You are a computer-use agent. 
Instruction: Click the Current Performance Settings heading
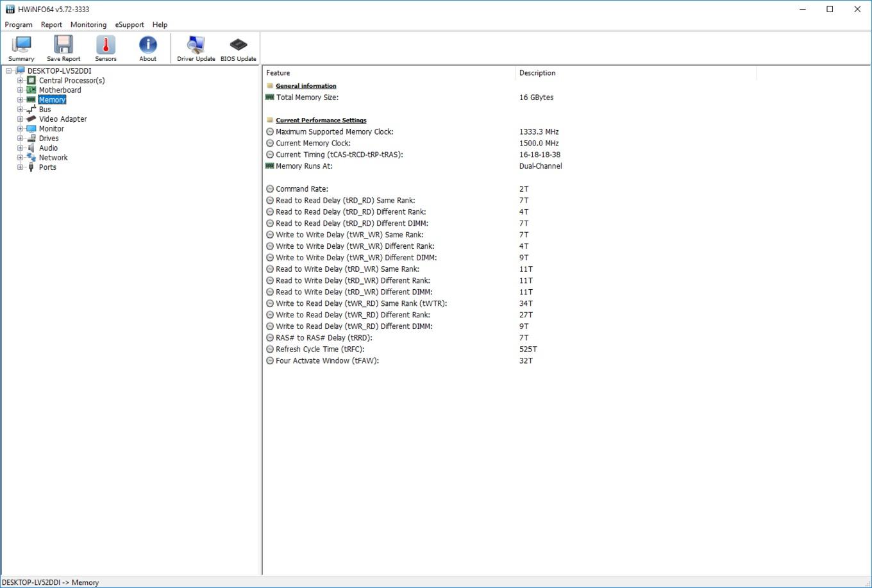tap(321, 121)
